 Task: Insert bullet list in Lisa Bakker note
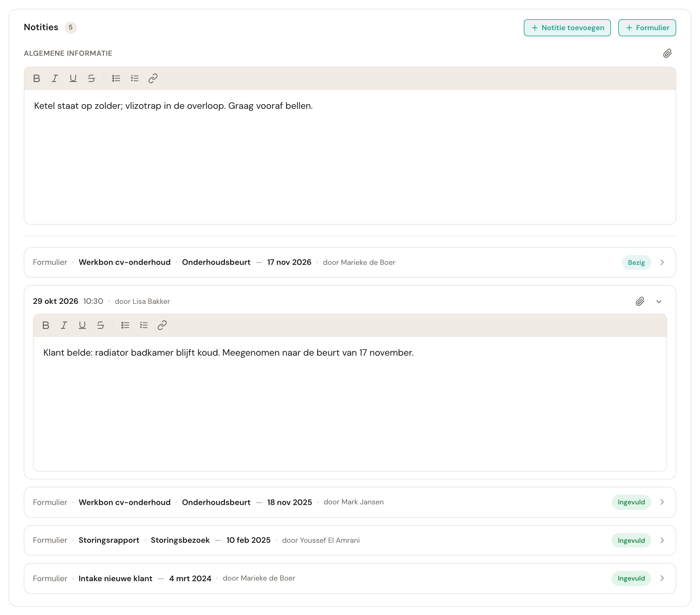click(125, 325)
